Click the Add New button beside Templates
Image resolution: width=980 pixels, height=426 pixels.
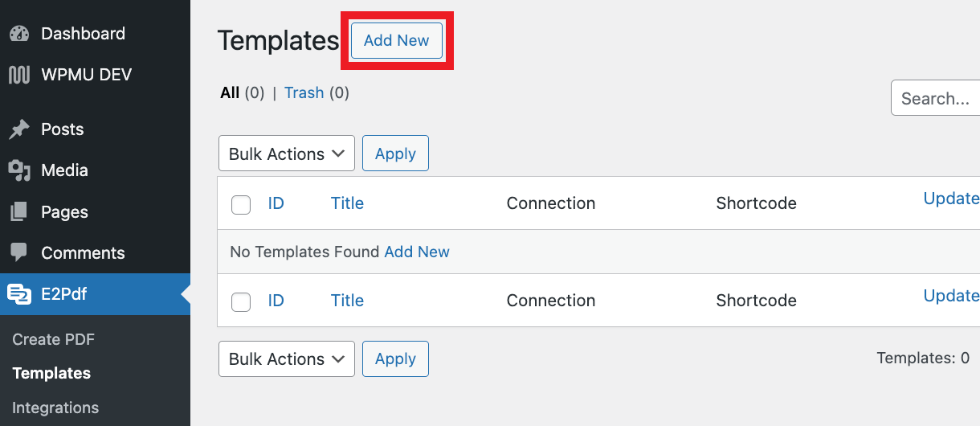point(397,40)
